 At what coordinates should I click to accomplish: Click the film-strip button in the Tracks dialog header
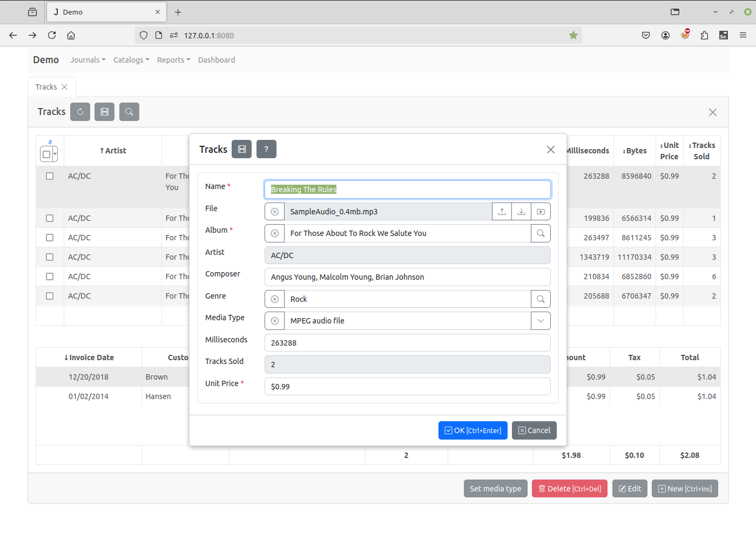pos(242,149)
